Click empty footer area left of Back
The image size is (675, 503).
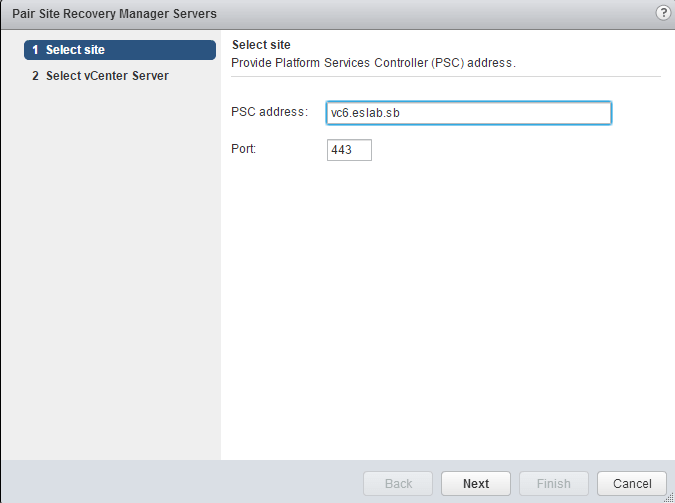coord(180,483)
